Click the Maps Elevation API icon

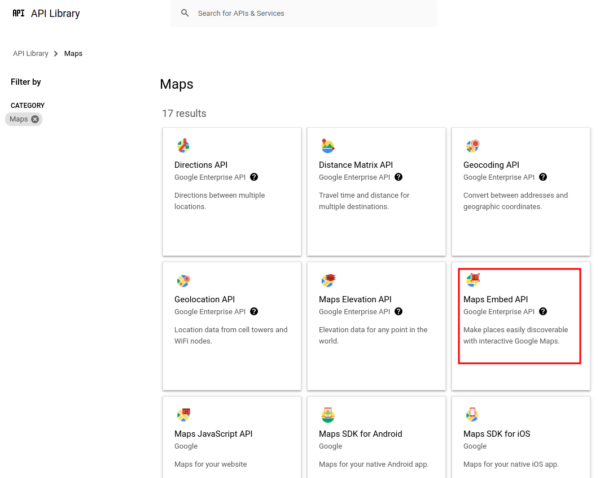click(328, 281)
